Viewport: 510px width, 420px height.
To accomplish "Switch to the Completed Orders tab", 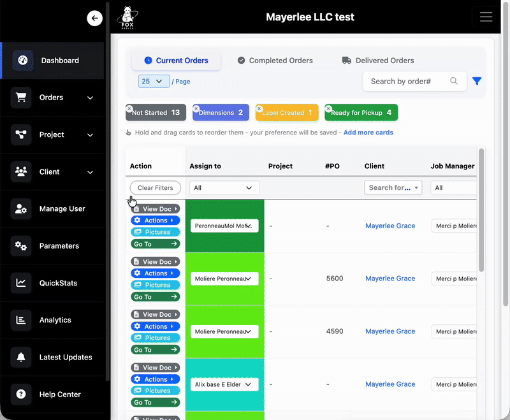I will 275,60.
